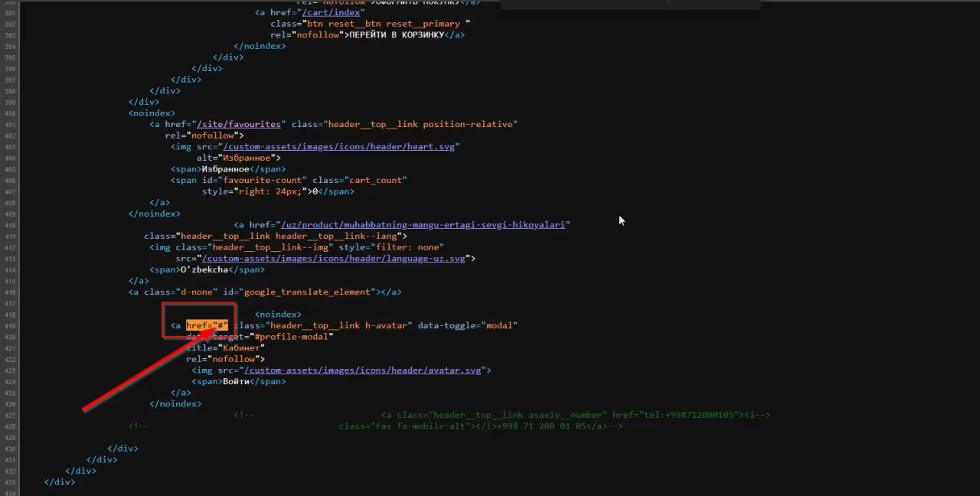Click the ПЕРЕЙТИ В КОРЗИНКУ anchor text
The width and height of the screenshot is (980, 496).
point(396,34)
